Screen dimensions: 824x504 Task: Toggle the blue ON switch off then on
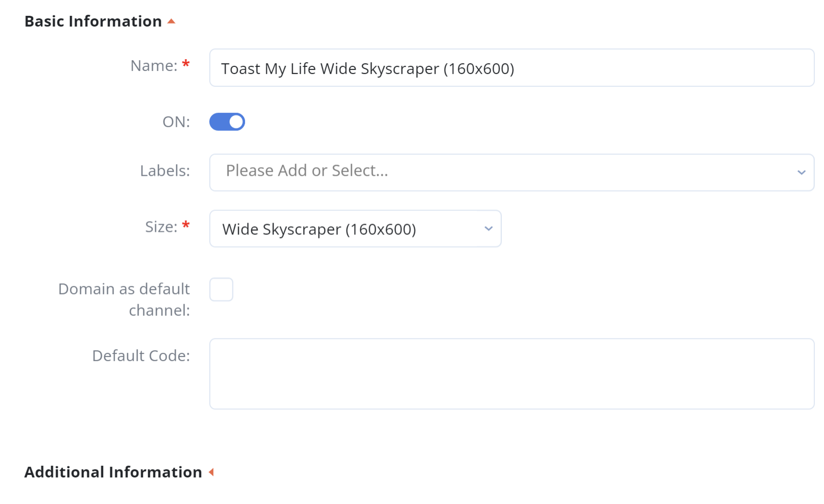[227, 122]
